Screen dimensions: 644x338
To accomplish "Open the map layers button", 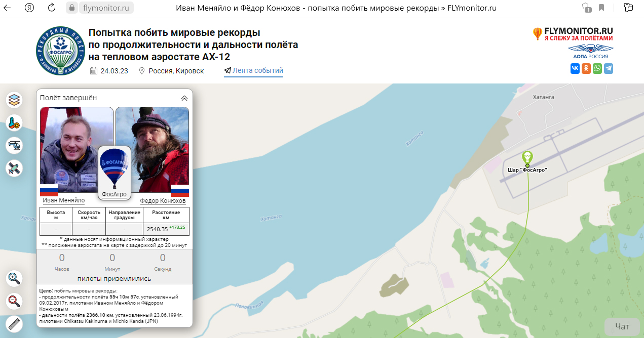I will click(14, 100).
